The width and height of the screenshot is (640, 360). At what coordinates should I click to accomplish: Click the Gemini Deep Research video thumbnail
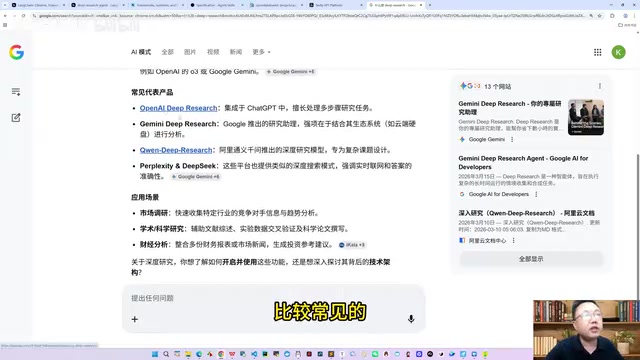pyautogui.click(x=586, y=117)
